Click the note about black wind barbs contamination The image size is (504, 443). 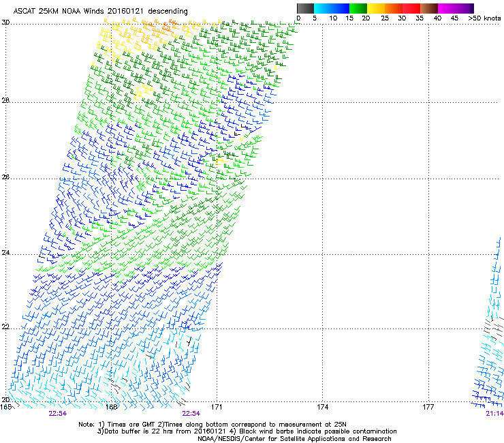point(315,431)
